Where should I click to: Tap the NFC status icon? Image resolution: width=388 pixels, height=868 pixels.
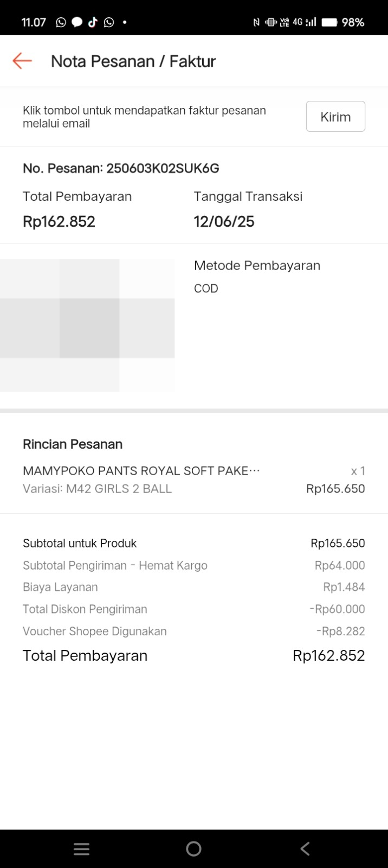pos(256,22)
